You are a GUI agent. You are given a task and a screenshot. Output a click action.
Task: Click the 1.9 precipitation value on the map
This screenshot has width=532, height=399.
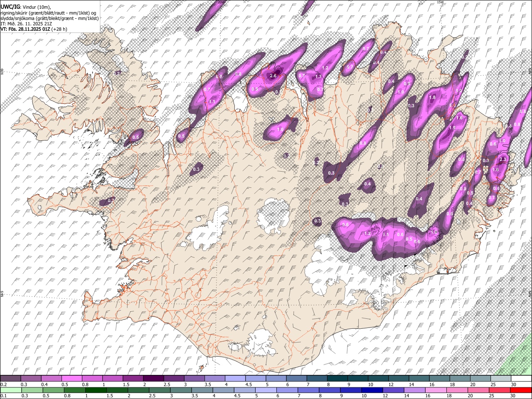[x=453, y=128]
